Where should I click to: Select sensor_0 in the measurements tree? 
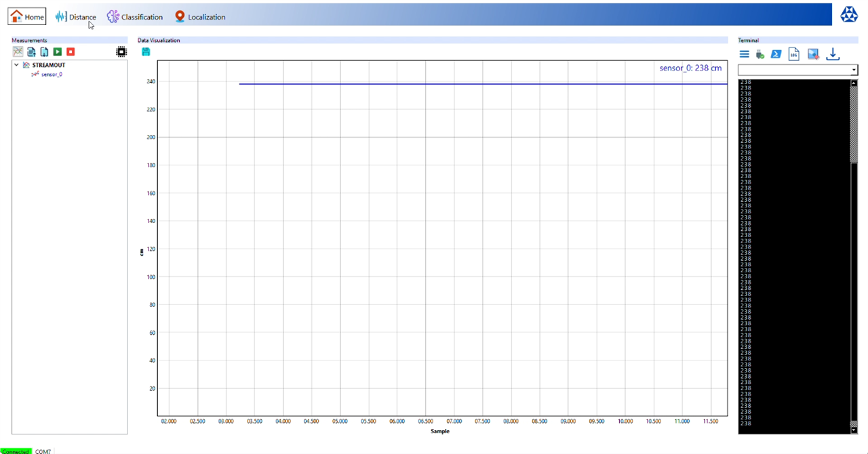[52, 75]
